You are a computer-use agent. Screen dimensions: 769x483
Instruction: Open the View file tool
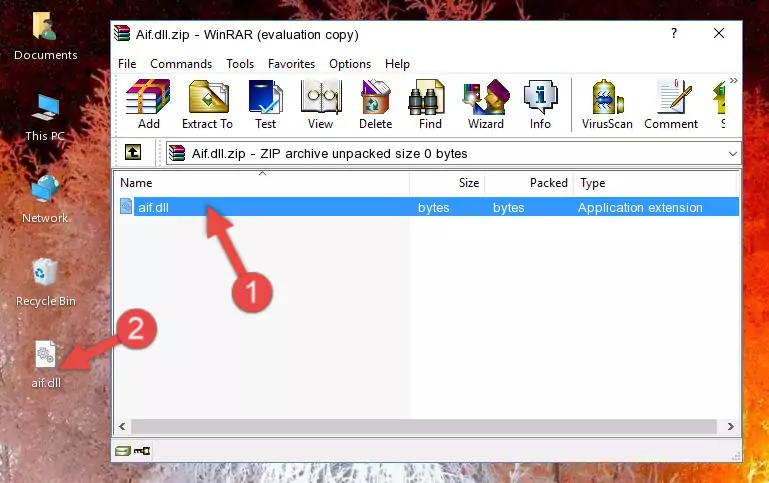pos(320,104)
